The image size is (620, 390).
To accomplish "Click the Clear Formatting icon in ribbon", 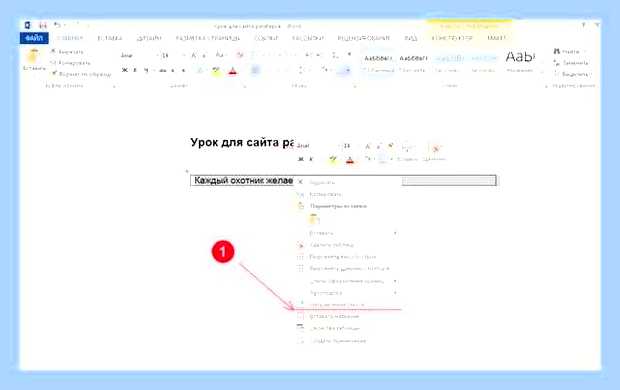I will pyautogui.click(x=240, y=55).
